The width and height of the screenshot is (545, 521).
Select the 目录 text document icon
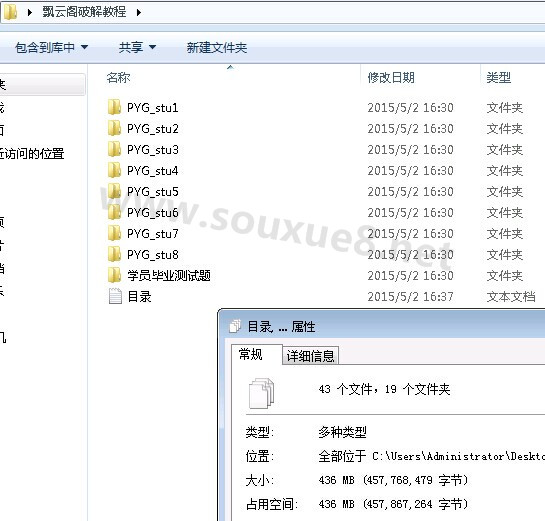tap(115, 296)
